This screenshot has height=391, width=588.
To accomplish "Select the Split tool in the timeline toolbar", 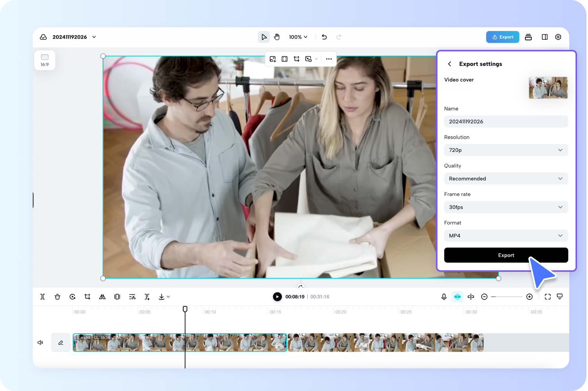I will click(x=43, y=296).
